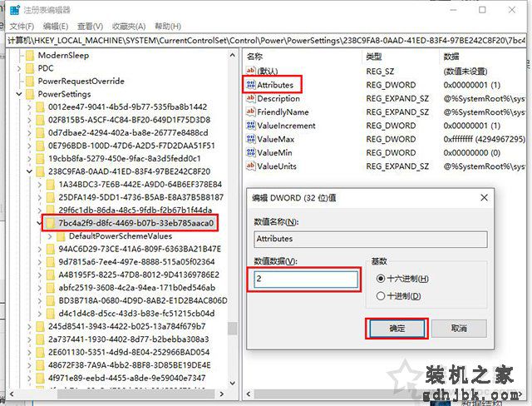
Task: Click the PowerSettings folder icon
Action: pos(30,94)
